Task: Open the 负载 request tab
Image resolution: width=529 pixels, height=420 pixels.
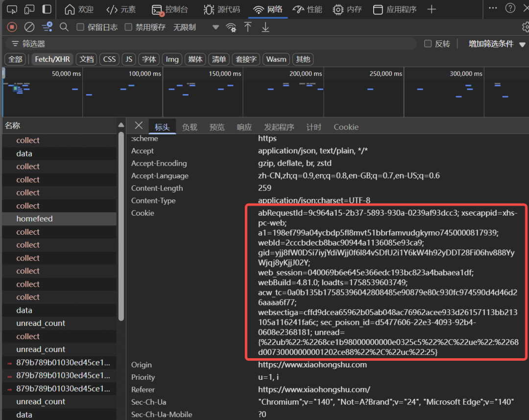Action: tap(190, 127)
